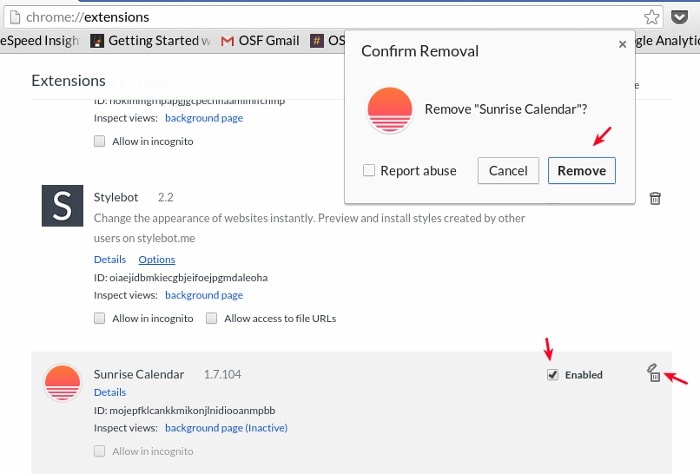Open the Getting Started bookmark

(150, 41)
